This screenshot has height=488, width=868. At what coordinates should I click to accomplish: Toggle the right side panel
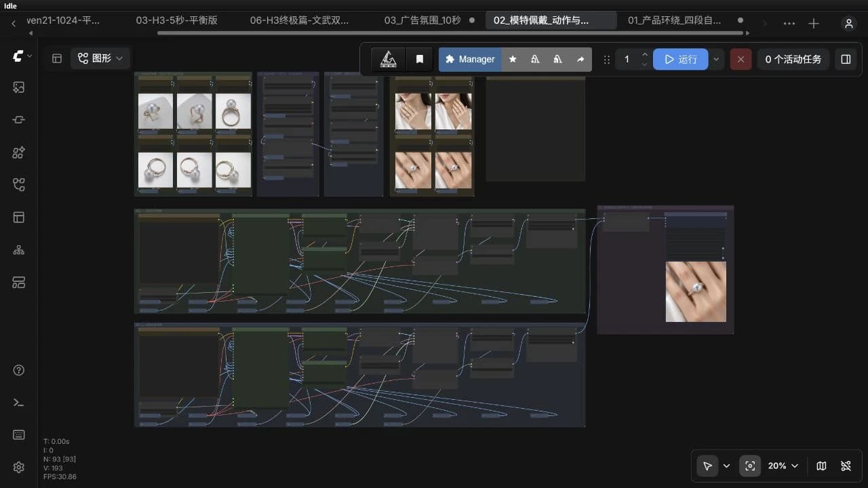[x=846, y=59]
